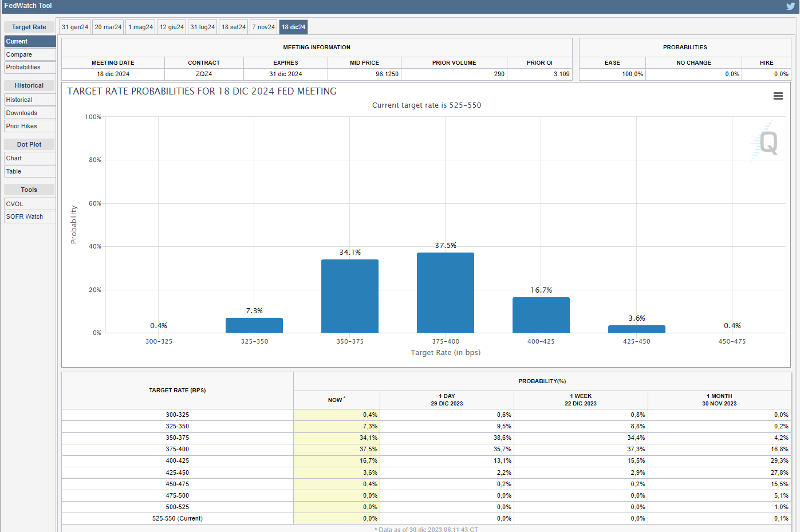Click the 400-425 bar in chart
This screenshot has width=800, height=532.
pos(541,315)
